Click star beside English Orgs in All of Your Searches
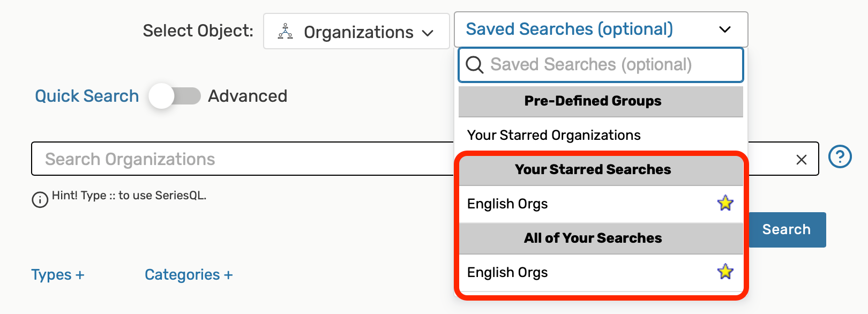This screenshot has width=868, height=314. tap(725, 272)
